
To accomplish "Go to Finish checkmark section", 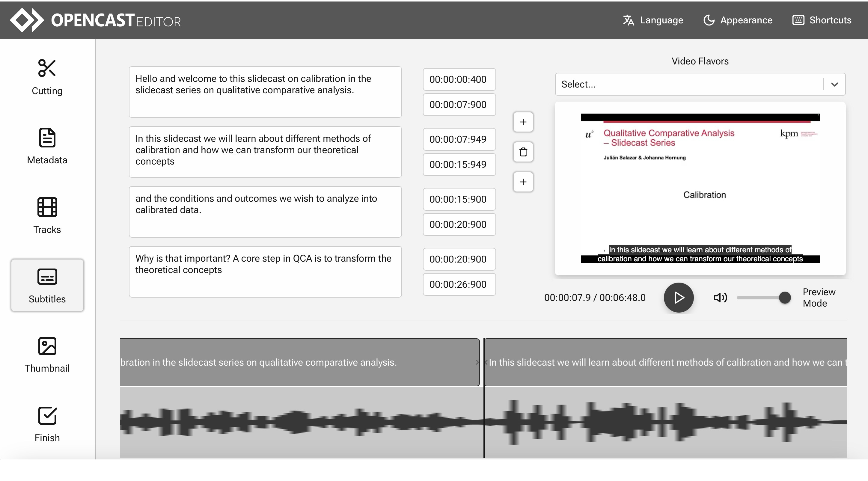I will pyautogui.click(x=47, y=424).
